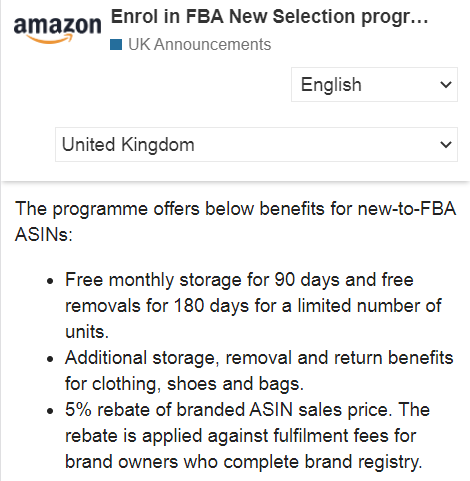Click bullet marker before Additional storage
470x481 pixels.
point(50,359)
